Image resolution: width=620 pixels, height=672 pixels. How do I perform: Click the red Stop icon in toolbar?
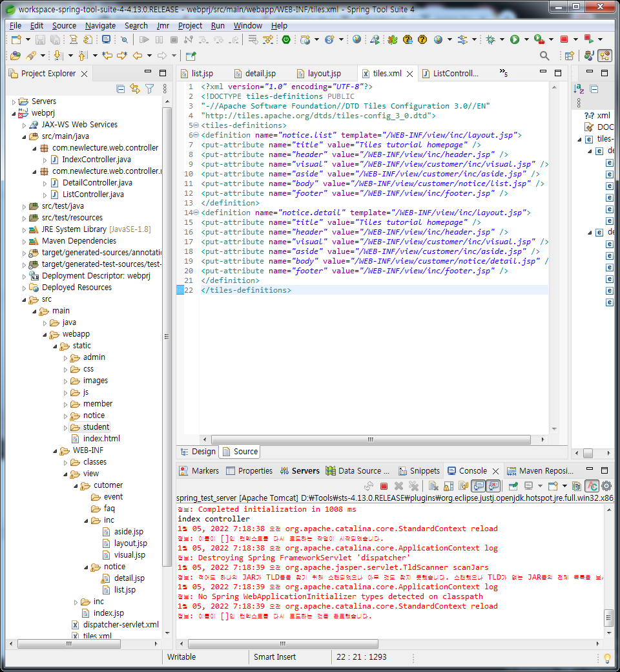click(x=564, y=40)
